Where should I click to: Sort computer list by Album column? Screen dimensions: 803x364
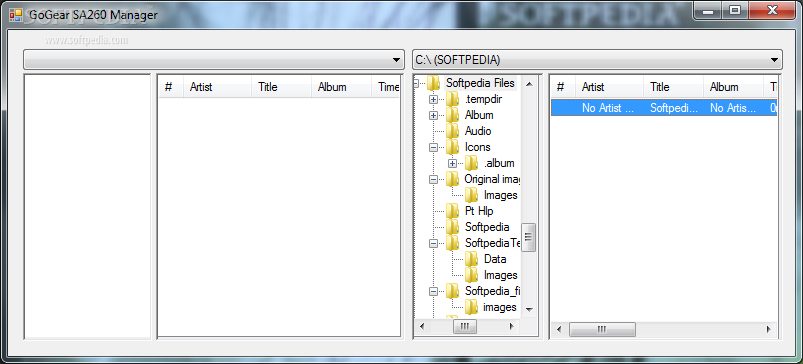point(733,87)
